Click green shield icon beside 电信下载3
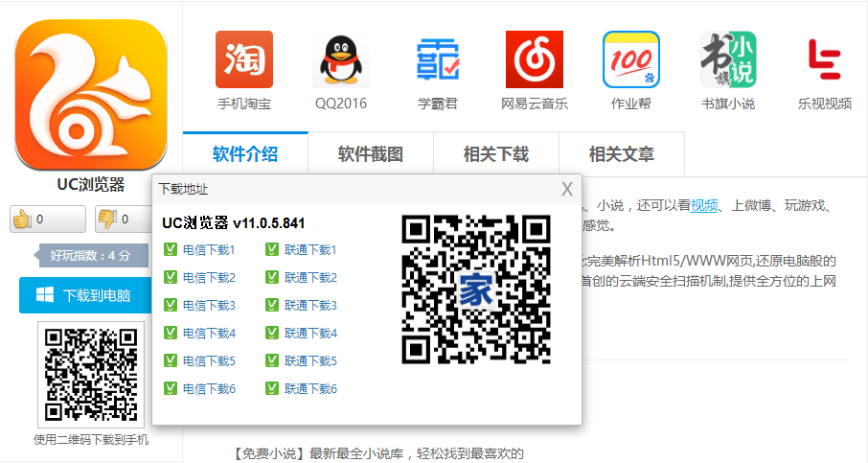This screenshot has width=868, height=463. (x=170, y=305)
